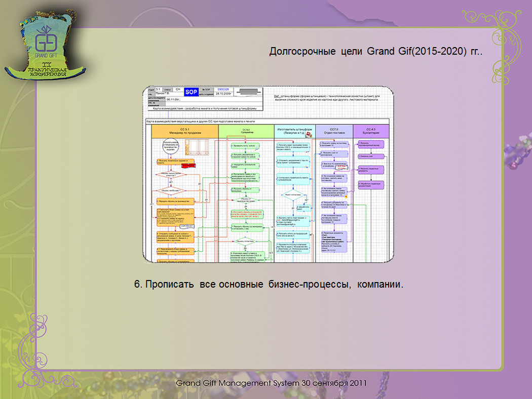Click last-change date '06.11.09г' in the diagram header
This screenshot has width=532, height=399.
pyautogui.click(x=173, y=100)
